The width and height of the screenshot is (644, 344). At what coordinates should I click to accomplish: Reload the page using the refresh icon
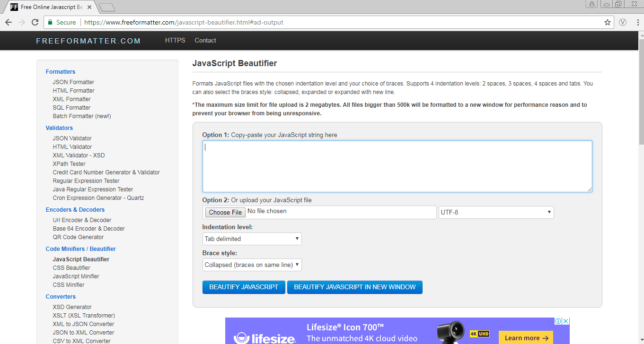[35, 22]
